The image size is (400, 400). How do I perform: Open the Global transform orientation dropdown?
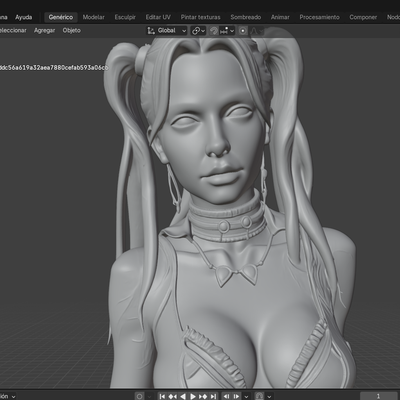167,31
